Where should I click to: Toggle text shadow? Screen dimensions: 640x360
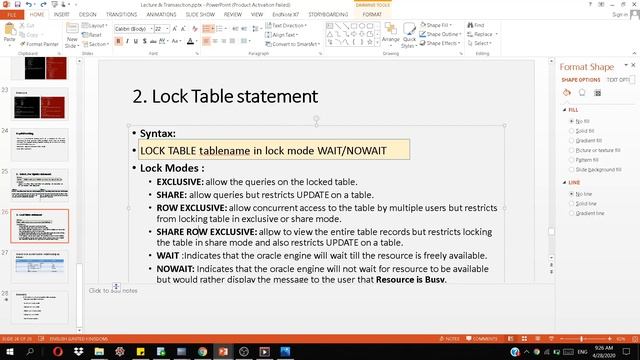pyautogui.click(x=144, y=41)
